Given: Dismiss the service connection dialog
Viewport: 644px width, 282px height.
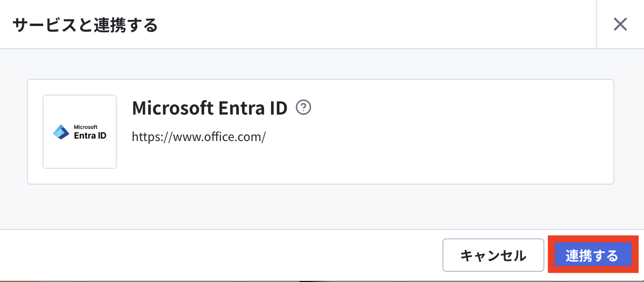Looking at the screenshot, I should coord(620,24).
